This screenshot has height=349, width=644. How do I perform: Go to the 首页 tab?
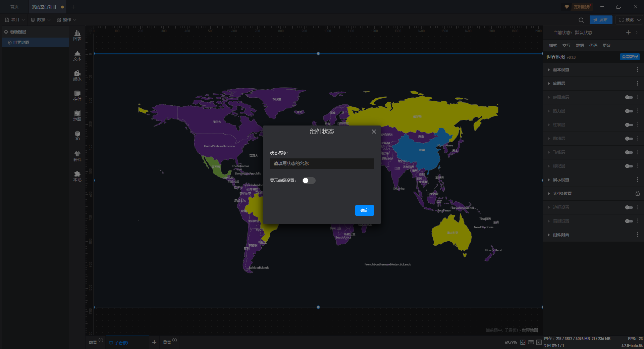click(x=14, y=7)
